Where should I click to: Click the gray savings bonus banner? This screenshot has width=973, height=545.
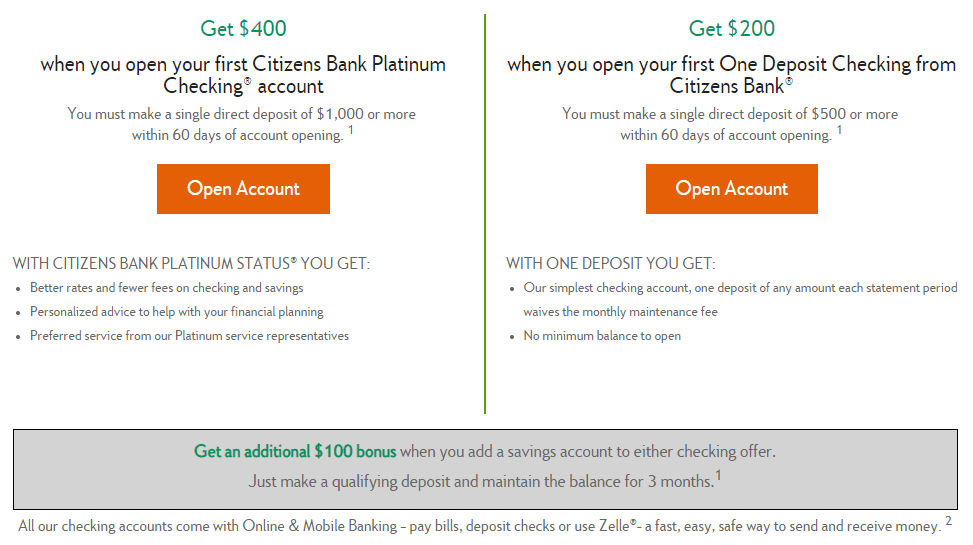coord(485,469)
